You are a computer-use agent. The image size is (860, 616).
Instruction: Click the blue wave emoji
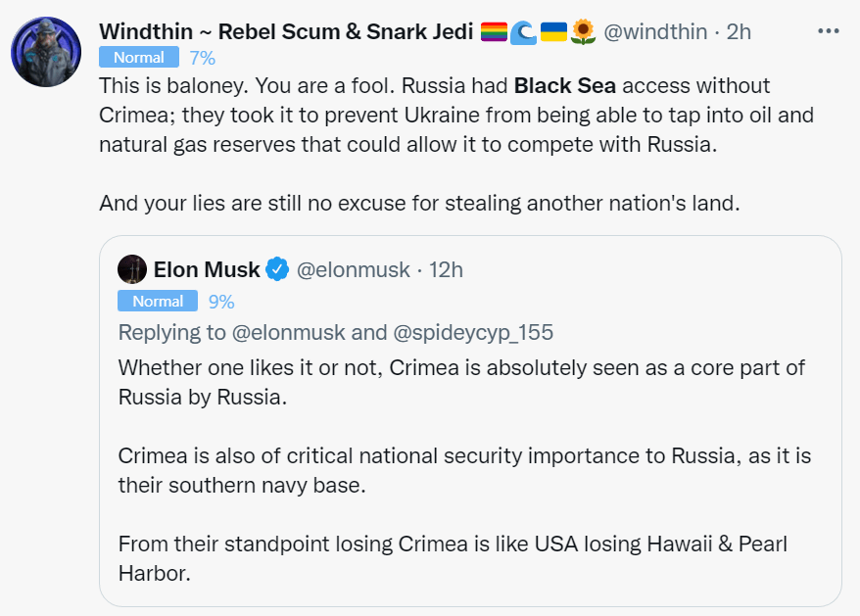[x=523, y=32]
